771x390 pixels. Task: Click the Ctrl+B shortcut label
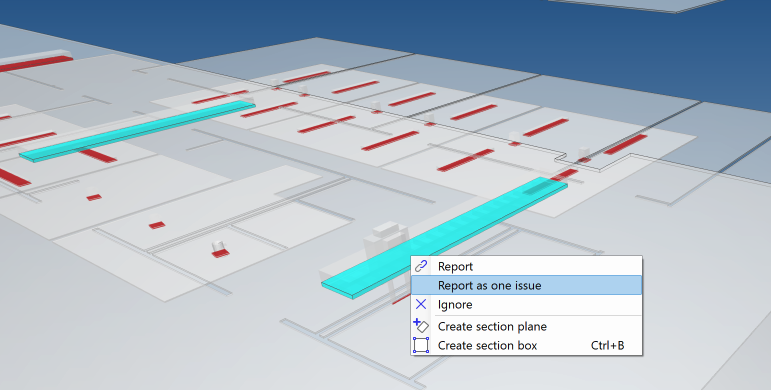(x=607, y=345)
